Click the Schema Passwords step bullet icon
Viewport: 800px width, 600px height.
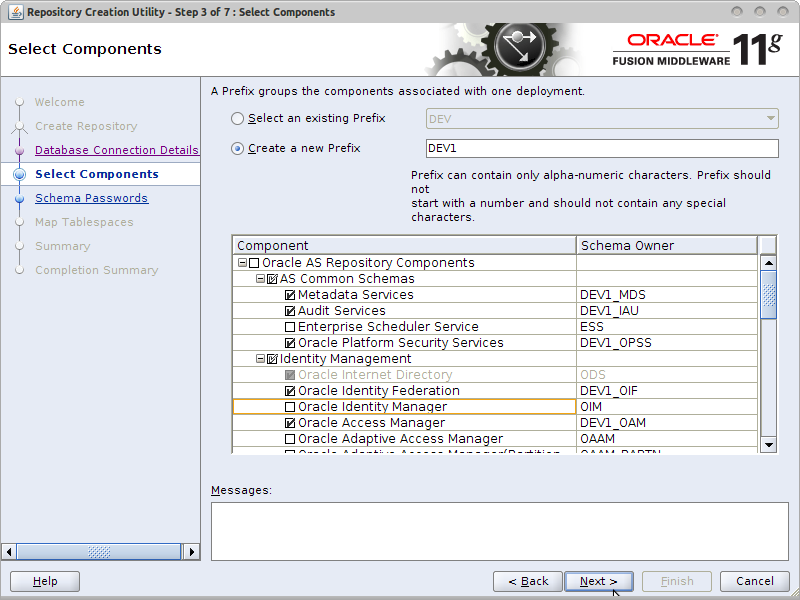tap(19, 198)
